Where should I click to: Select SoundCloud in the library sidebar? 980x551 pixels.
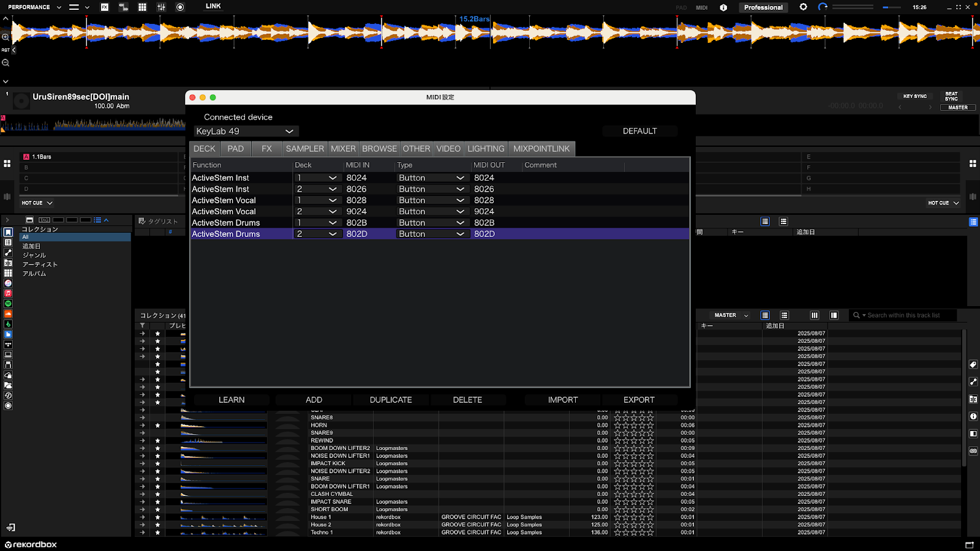tap(8, 314)
